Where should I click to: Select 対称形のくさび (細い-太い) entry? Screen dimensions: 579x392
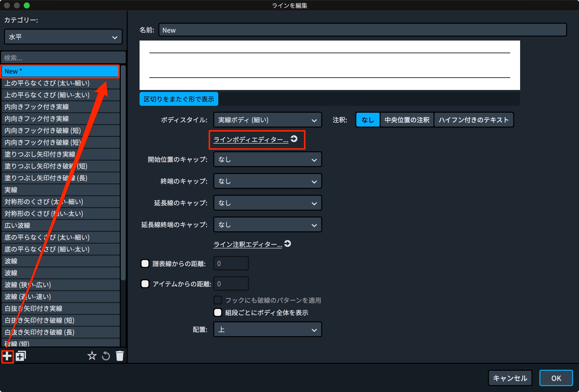[x=61, y=214]
